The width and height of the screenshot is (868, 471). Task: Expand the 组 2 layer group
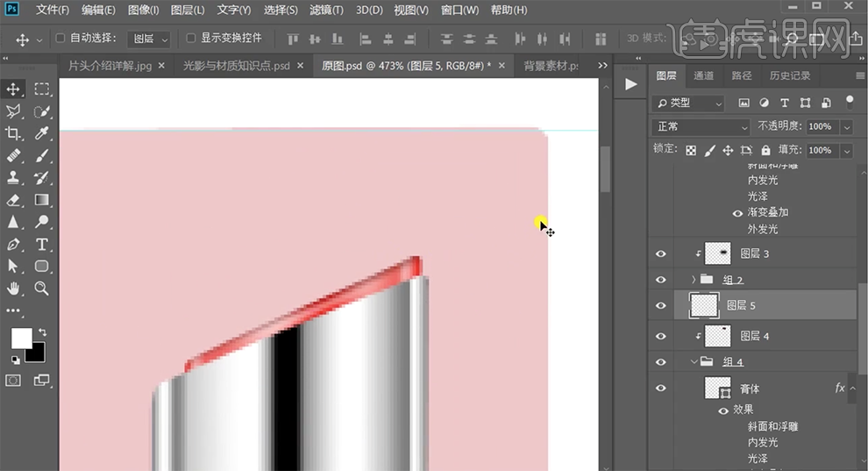(x=694, y=280)
